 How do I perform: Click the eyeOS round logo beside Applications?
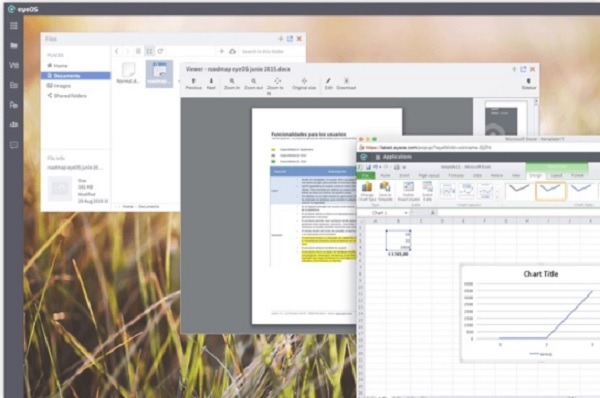364,157
